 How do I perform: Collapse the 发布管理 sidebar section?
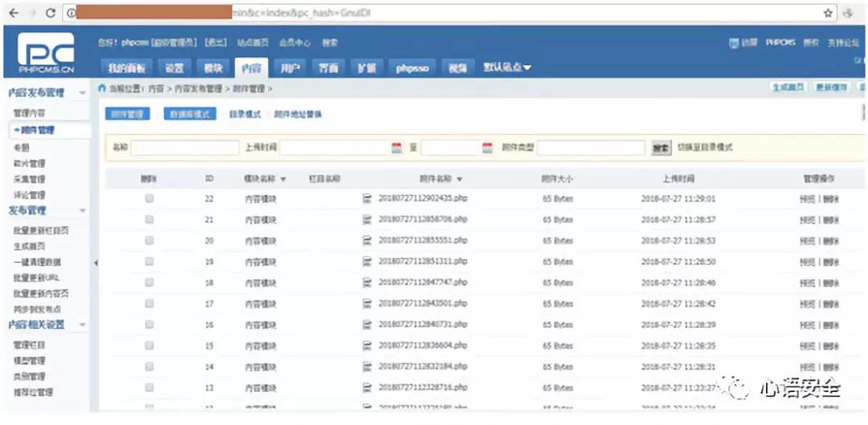[83, 210]
